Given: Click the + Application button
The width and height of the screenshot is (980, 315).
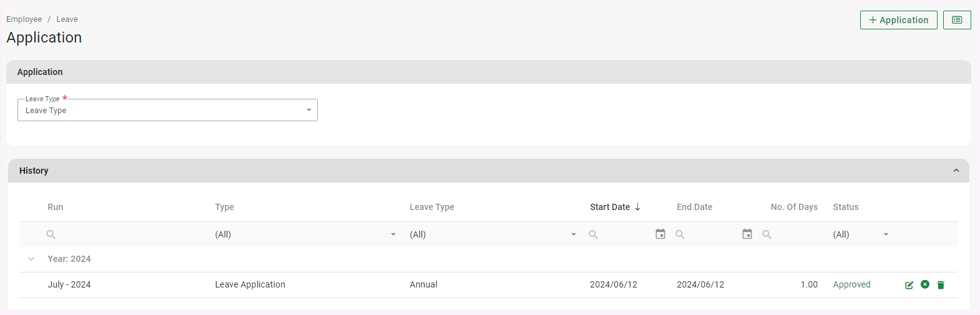Looking at the screenshot, I should tap(898, 20).
